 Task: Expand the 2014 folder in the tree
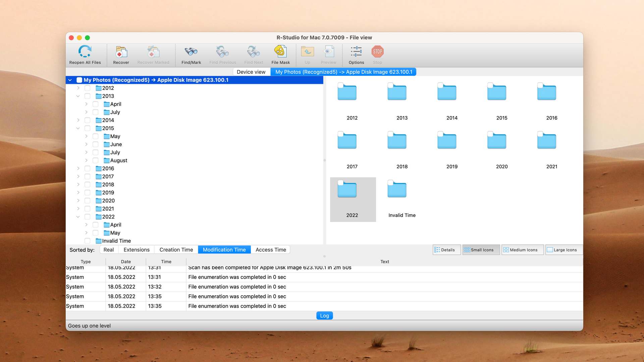(78, 120)
